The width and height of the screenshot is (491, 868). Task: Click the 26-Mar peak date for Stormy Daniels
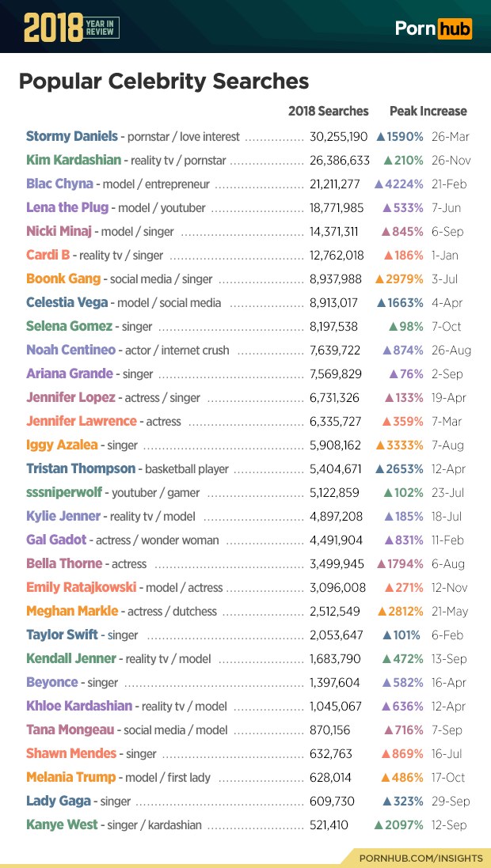click(x=450, y=137)
